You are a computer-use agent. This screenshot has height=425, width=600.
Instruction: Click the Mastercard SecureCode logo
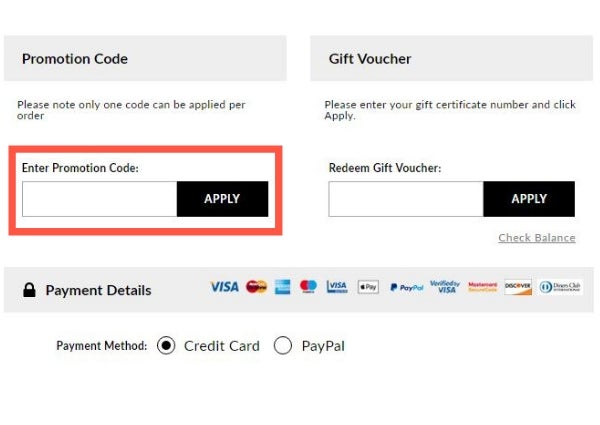[483, 287]
